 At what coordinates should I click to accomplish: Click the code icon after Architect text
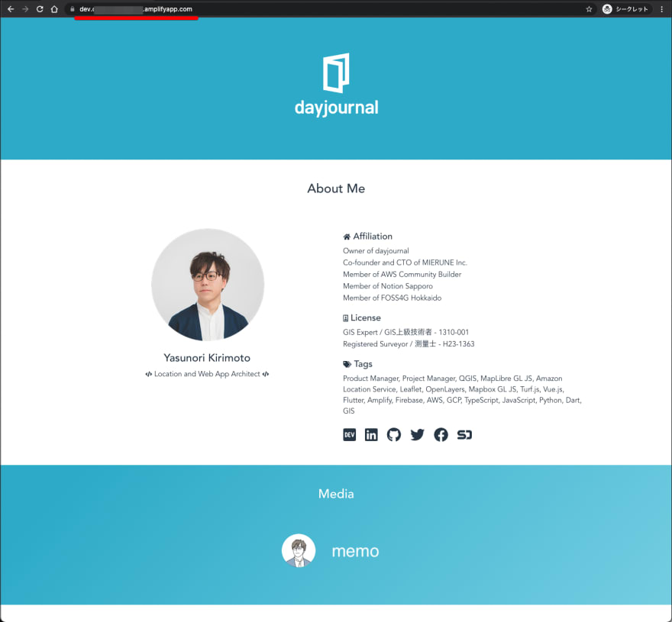[x=266, y=374]
